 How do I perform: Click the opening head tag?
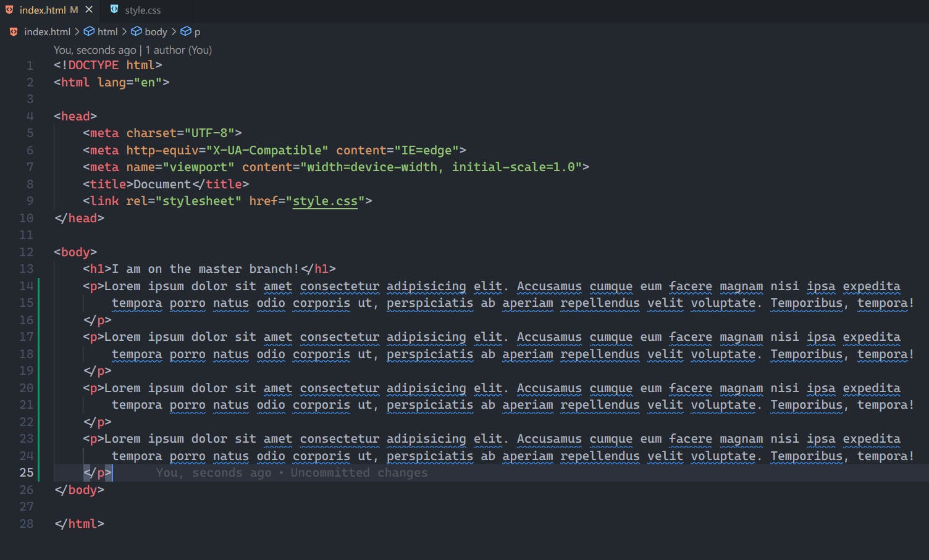click(75, 116)
